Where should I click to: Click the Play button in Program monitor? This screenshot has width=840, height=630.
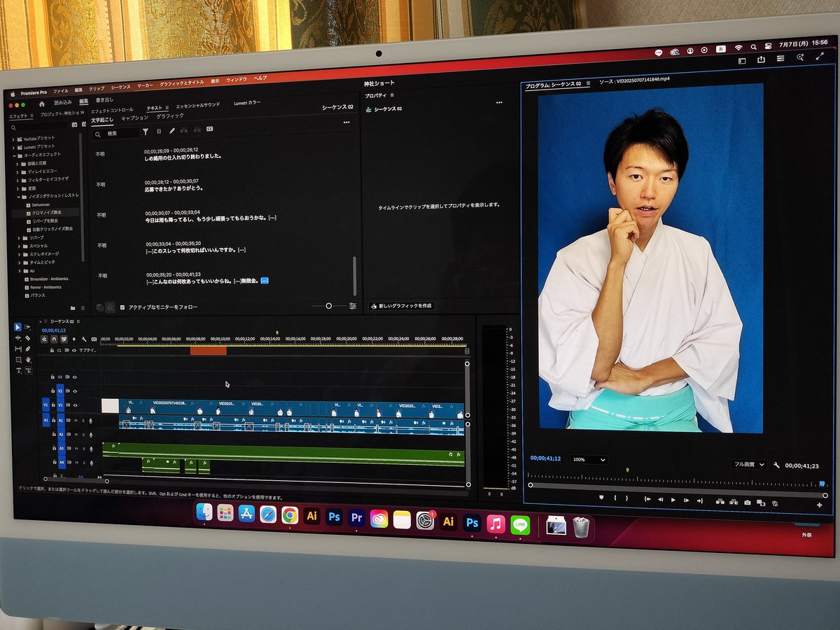pyautogui.click(x=673, y=500)
